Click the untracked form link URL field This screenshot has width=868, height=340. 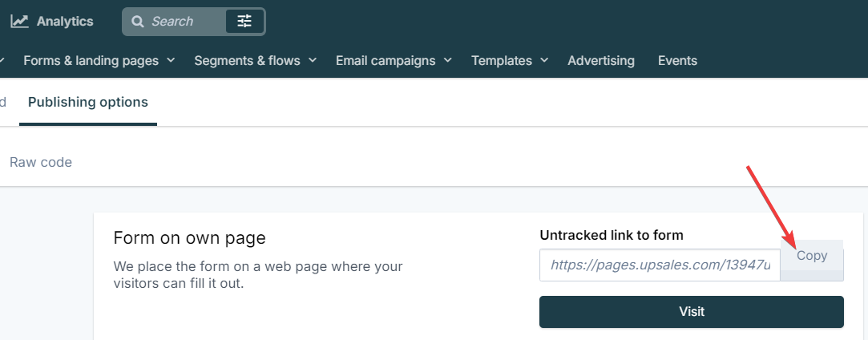pos(660,265)
